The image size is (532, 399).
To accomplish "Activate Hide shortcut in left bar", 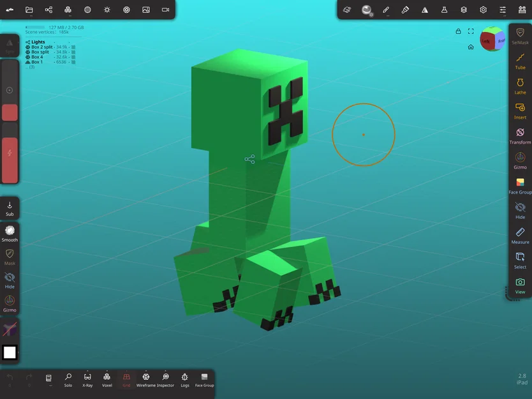I will (10, 280).
